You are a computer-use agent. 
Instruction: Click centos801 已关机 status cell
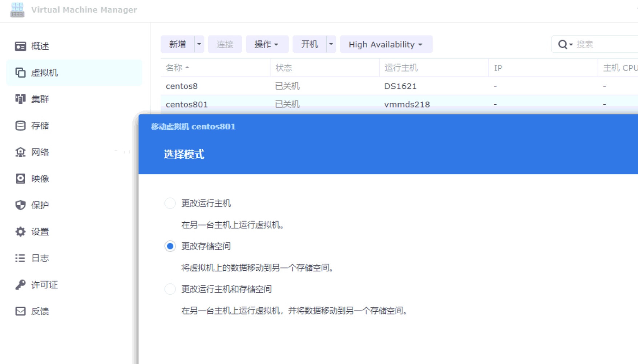coord(287,104)
